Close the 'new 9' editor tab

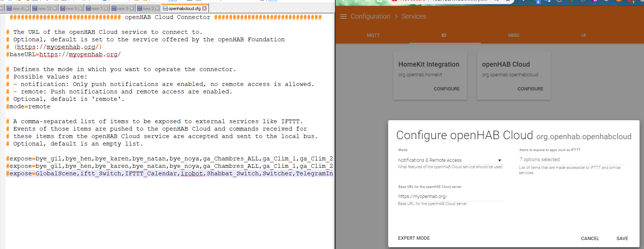(81, 9)
